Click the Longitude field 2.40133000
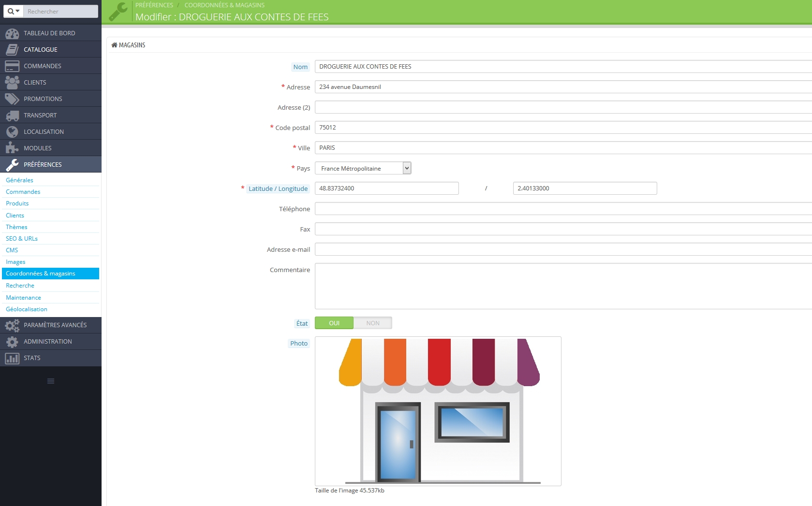812x506 pixels. (585, 188)
